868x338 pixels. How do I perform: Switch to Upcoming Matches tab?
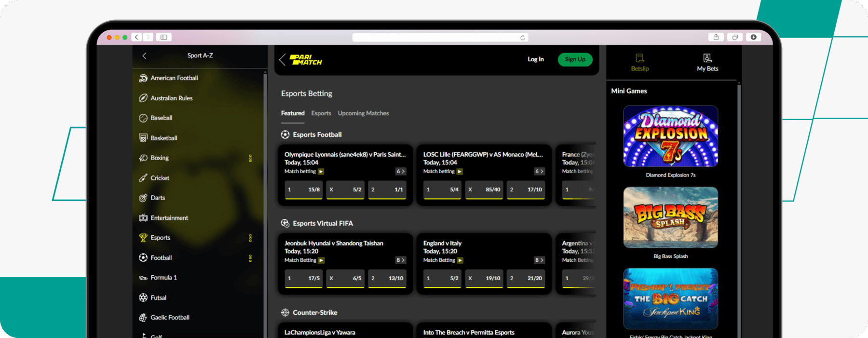[363, 113]
